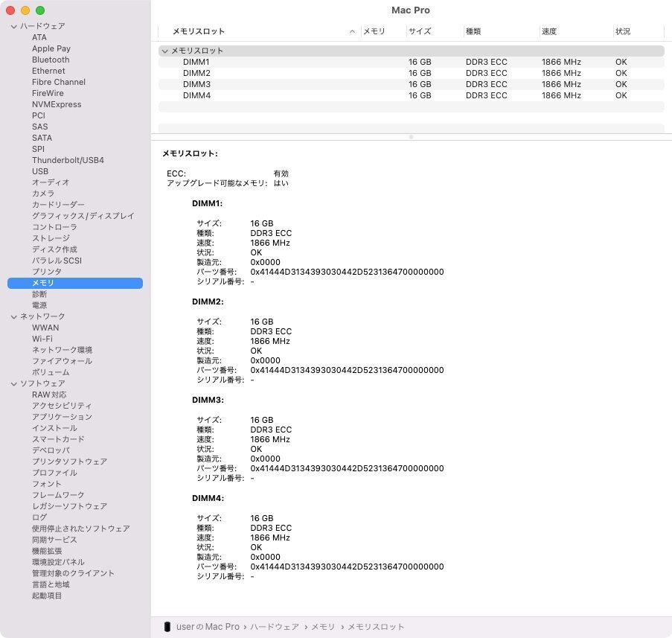Image resolution: width=672 pixels, height=638 pixels.
Task: Collapse the ハードウェア sidebar section
Action: click(x=13, y=25)
